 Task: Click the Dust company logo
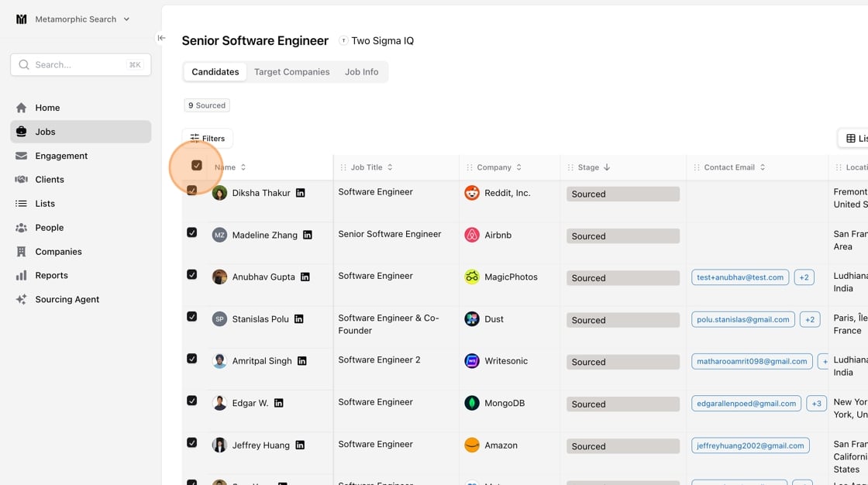tap(472, 319)
